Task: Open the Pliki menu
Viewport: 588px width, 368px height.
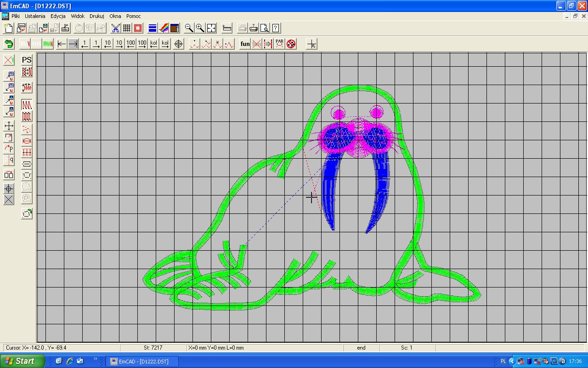Action: [16, 16]
